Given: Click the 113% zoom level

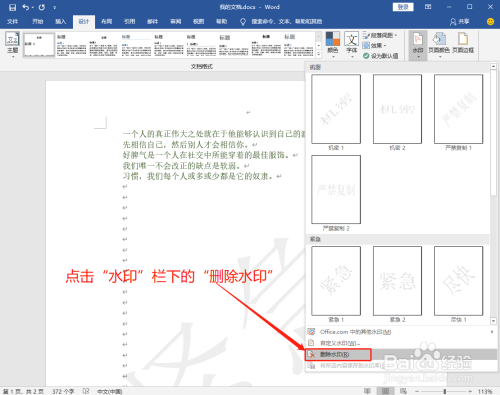Looking at the screenshot, I should [485, 391].
